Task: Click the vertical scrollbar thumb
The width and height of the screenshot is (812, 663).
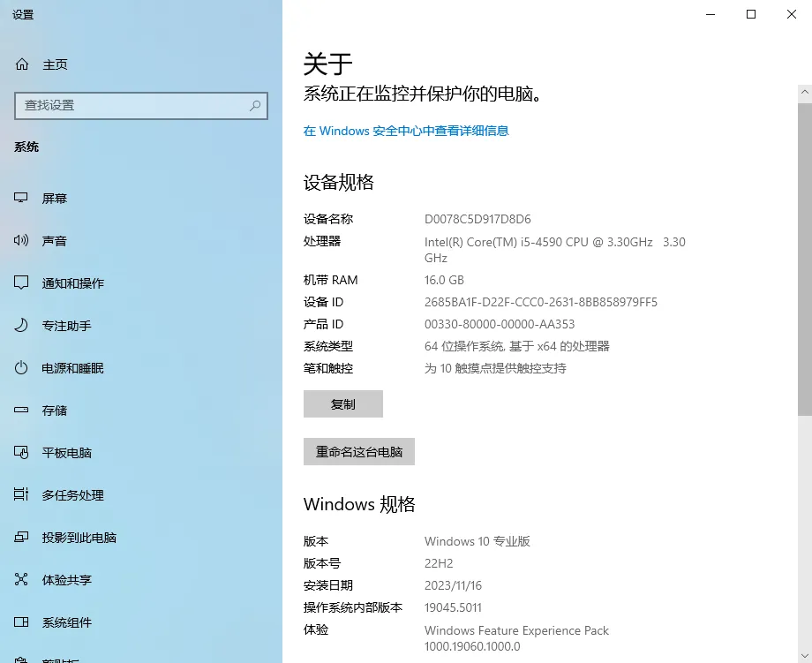Action: click(x=804, y=259)
